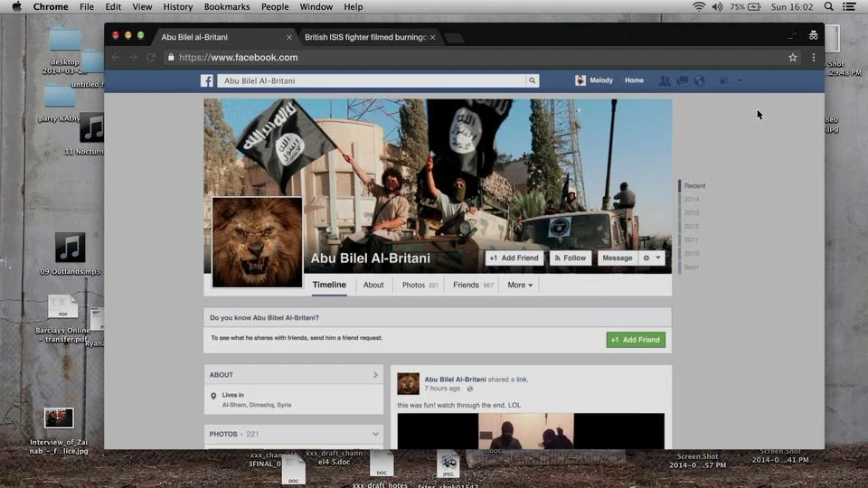Click Melody profile avatar in header
Viewport: 868px width, 488px height.
580,80
